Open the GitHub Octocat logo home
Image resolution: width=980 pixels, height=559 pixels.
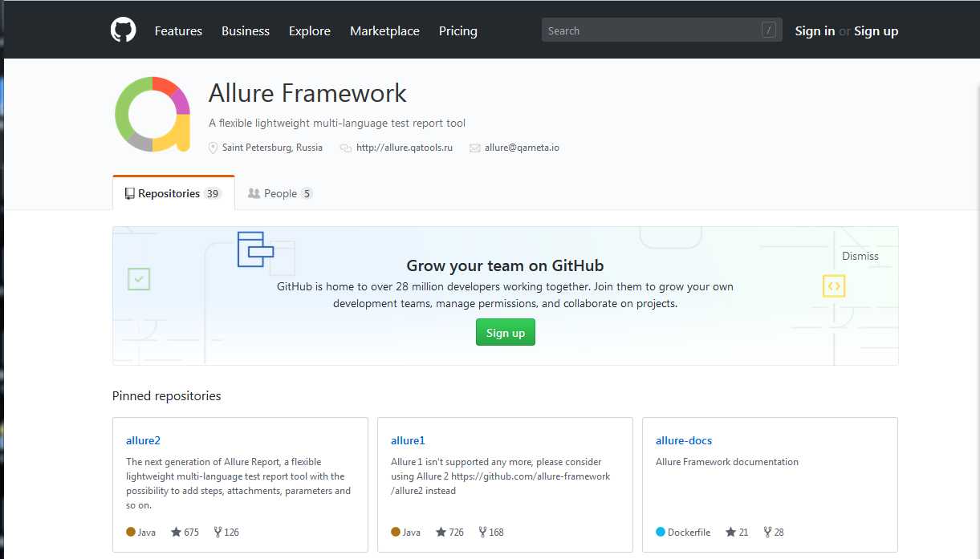point(123,30)
